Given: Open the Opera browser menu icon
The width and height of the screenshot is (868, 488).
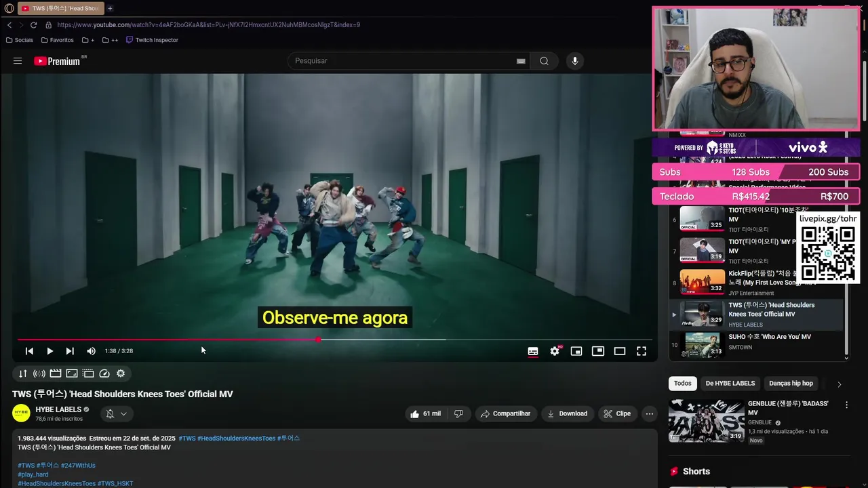Looking at the screenshot, I should point(9,8).
